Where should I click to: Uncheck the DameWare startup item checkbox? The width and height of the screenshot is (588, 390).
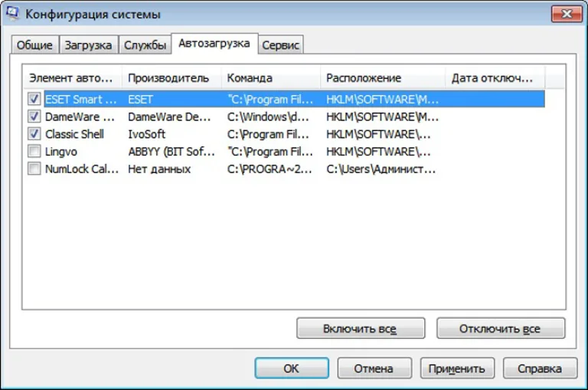click(x=34, y=116)
